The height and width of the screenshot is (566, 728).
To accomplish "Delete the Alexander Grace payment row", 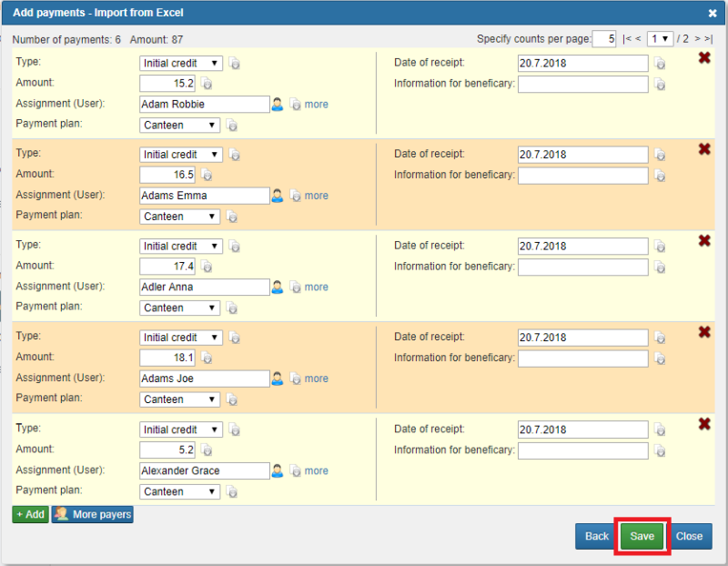I will tap(704, 424).
